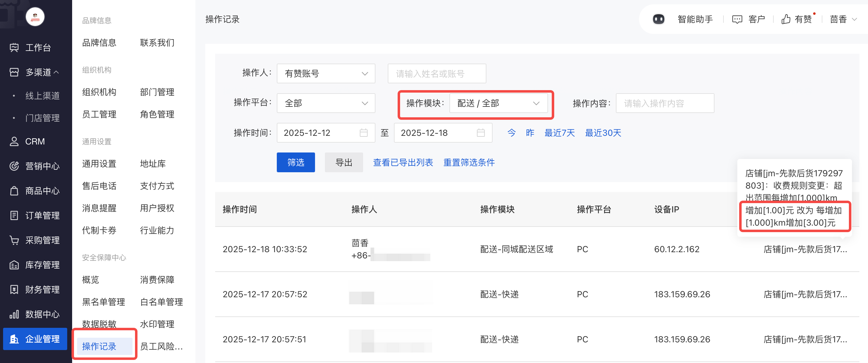The image size is (868, 363).
Task: Click 重置筛选条件 link
Action: (x=469, y=162)
